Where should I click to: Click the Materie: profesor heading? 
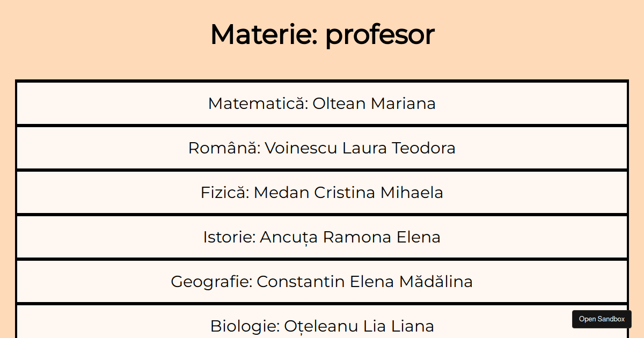click(322, 34)
